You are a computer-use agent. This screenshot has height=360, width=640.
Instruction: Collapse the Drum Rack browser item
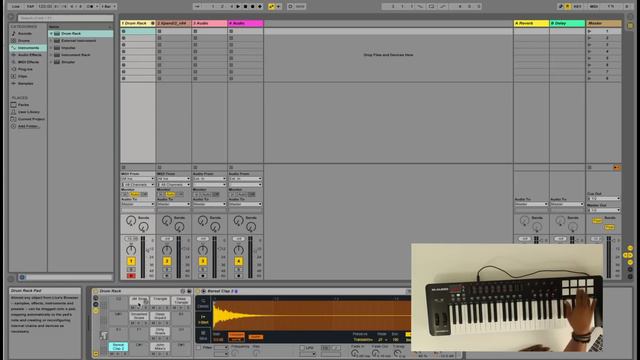[51, 33]
